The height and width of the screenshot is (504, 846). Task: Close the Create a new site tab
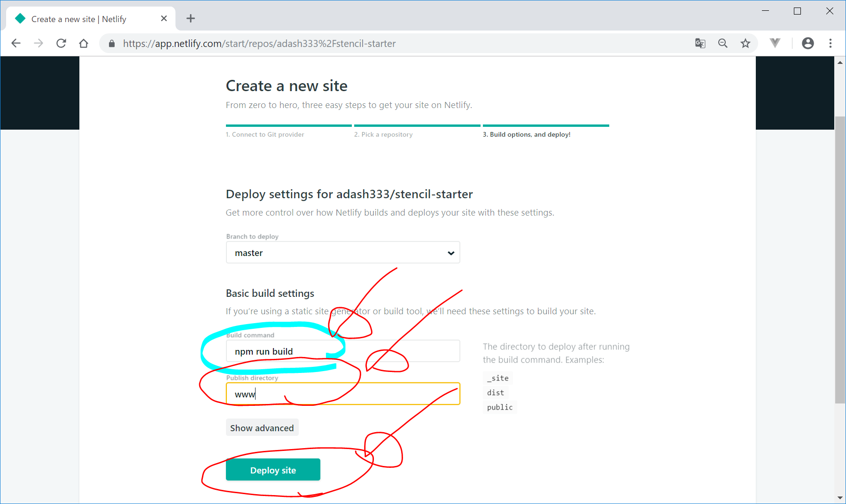tap(164, 19)
